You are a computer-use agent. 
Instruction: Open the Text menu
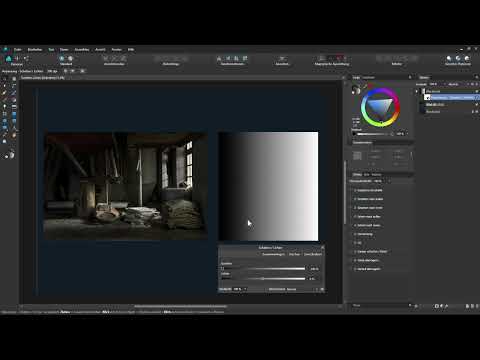tap(51, 50)
